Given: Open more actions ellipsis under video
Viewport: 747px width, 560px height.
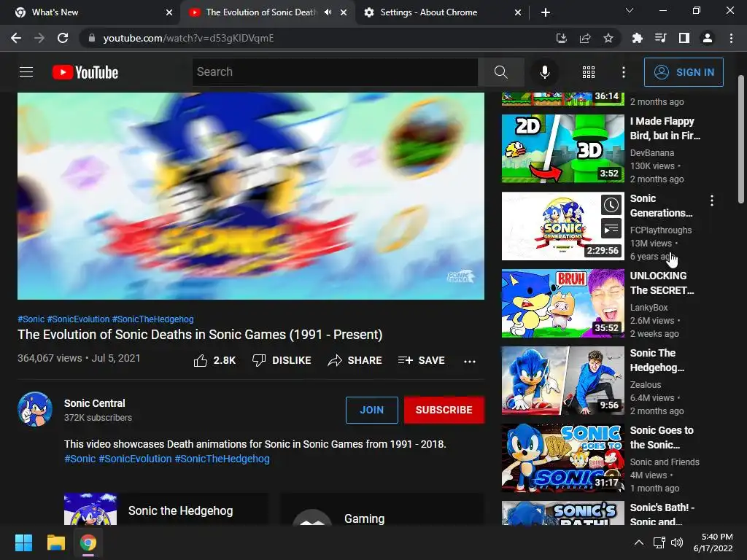Looking at the screenshot, I should 470,361.
